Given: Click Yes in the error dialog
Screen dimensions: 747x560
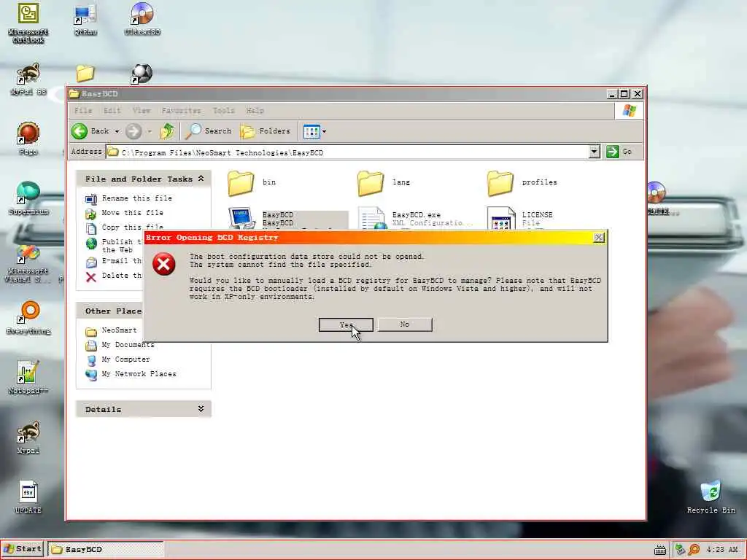Looking at the screenshot, I should pyautogui.click(x=346, y=324).
